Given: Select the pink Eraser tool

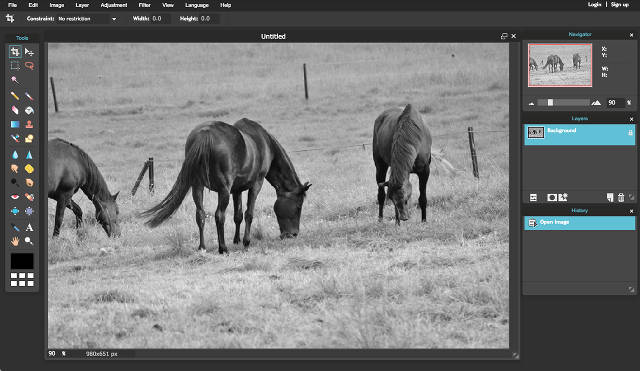Looking at the screenshot, I should (x=15, y=110).
